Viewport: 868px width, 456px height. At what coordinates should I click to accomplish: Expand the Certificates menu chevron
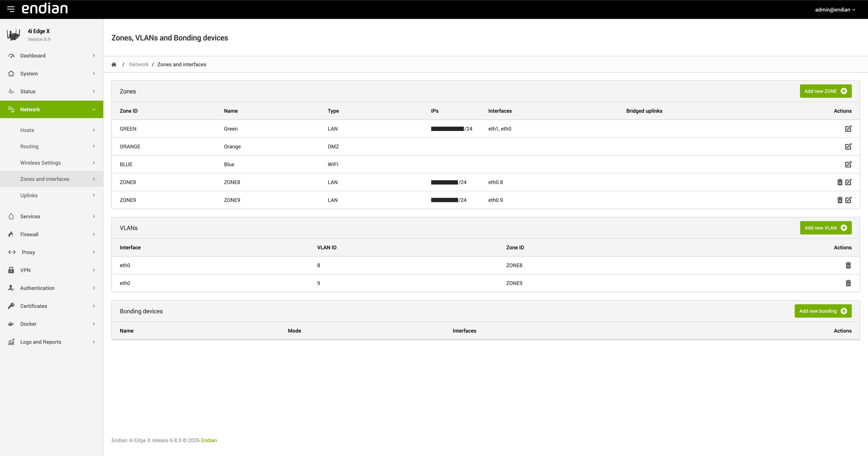[94, 306]
